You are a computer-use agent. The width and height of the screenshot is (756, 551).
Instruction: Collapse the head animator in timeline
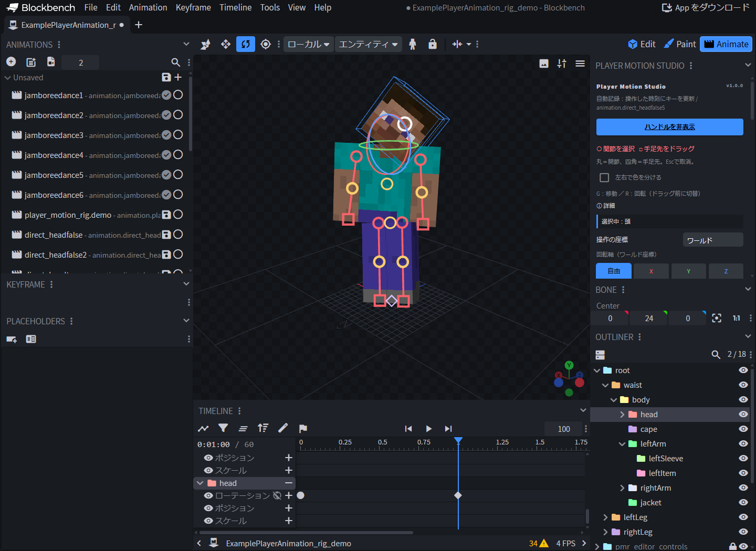200,483
